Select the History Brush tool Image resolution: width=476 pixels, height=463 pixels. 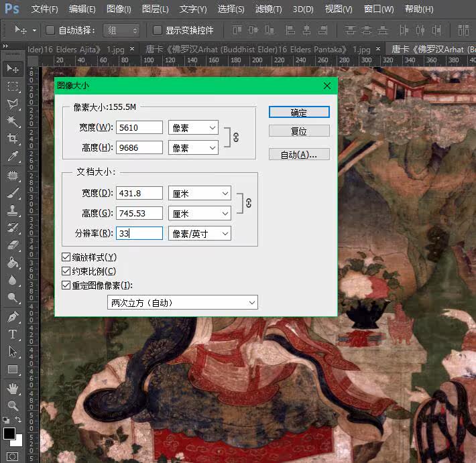(x=13, y=228)
